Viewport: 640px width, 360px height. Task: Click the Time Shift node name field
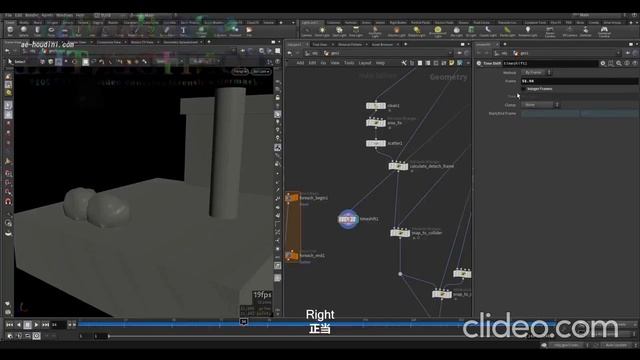tap(550, 63)
